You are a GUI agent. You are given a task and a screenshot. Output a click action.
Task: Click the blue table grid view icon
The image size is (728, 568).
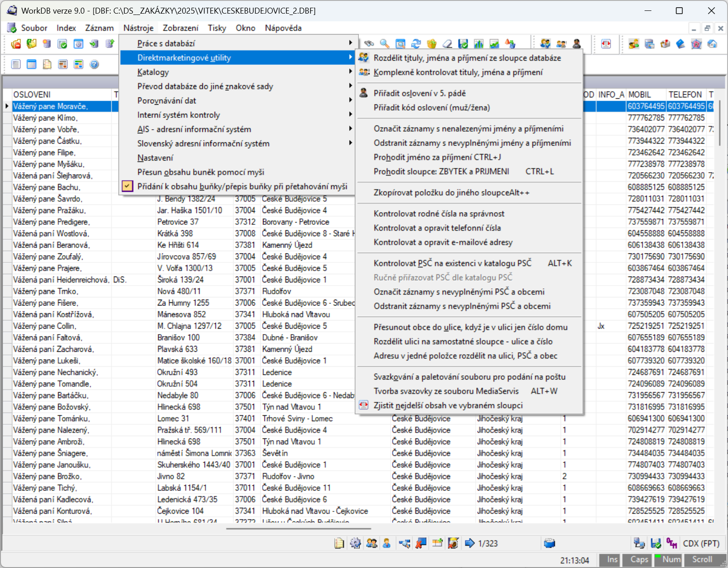tap(31, 64)
